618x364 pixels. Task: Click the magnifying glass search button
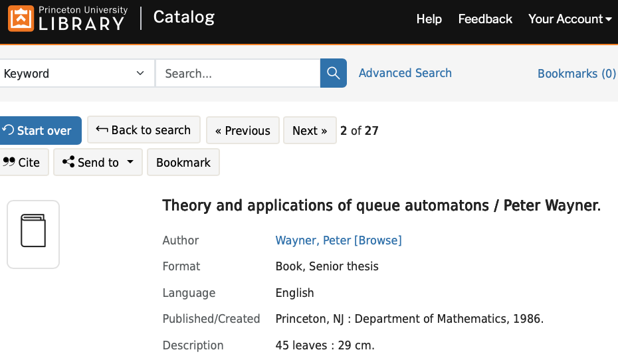coord(334,73)
